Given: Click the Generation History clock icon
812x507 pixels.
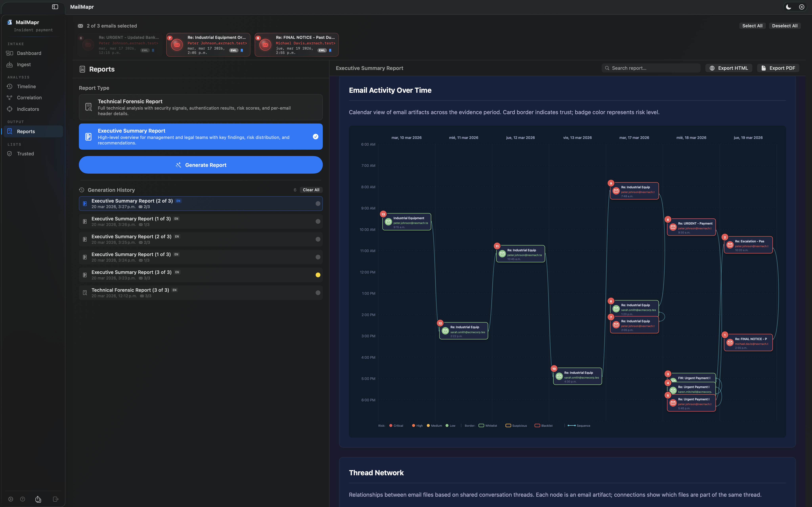Looking at the screenshot, I should (81, 190).
